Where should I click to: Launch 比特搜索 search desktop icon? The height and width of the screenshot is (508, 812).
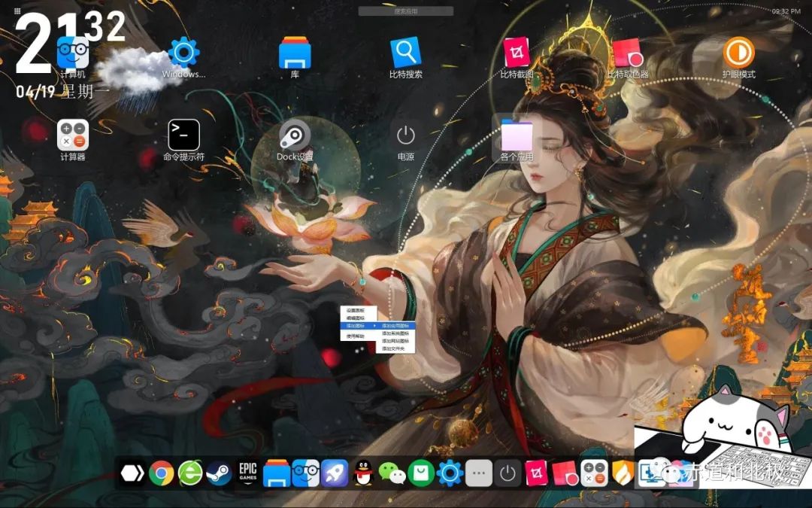(x=405, y=53)
